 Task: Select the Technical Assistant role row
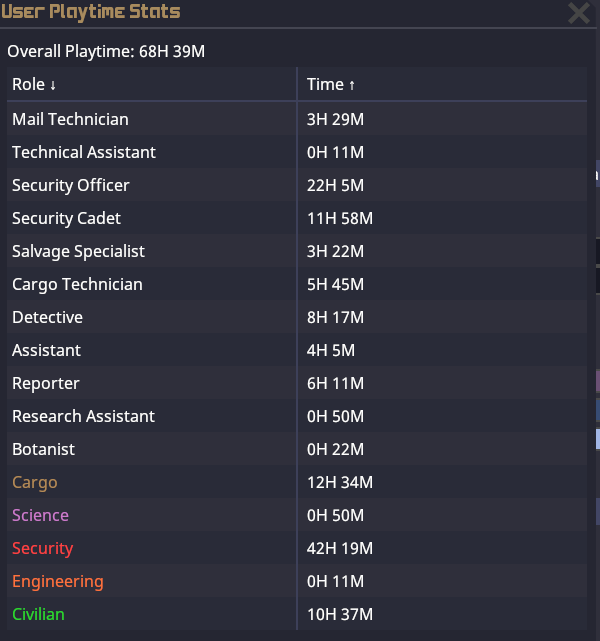[x=84, y=152]
